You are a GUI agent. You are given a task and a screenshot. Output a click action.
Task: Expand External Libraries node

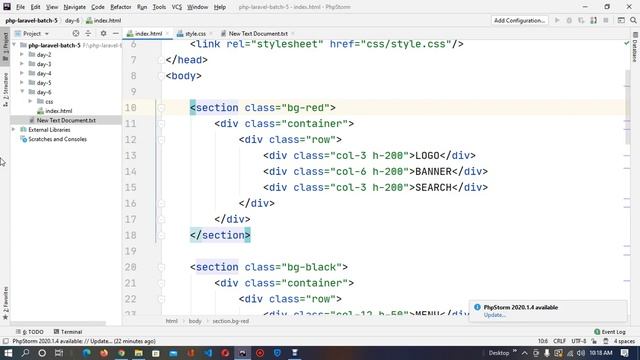[14, 129]
